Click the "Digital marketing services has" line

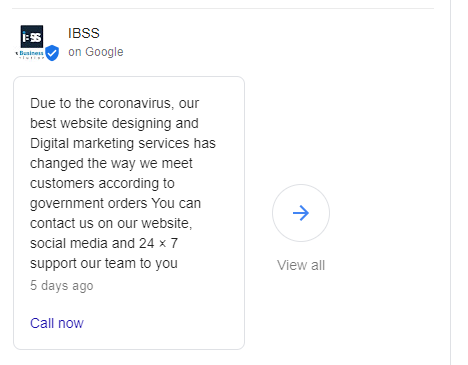[123, 143]
